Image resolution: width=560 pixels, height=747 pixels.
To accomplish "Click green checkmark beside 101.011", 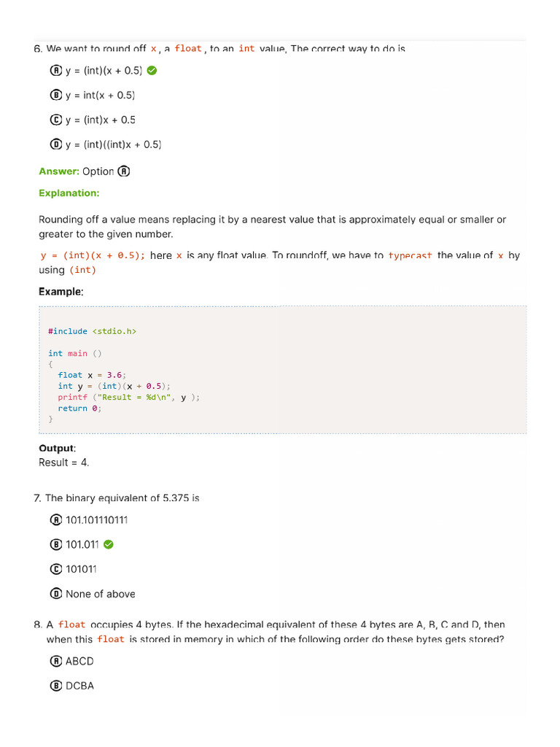I will tap(109, 544).
